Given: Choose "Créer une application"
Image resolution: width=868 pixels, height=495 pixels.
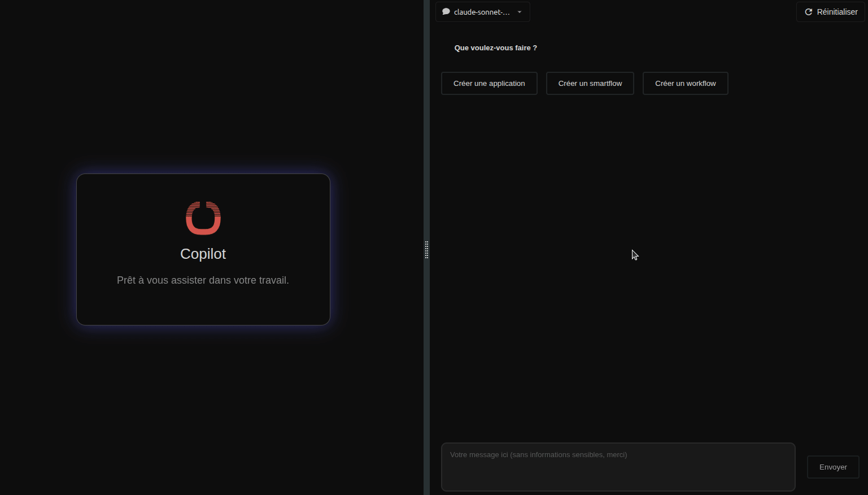Looking at the screenshot, I should [x=489, y=84].
